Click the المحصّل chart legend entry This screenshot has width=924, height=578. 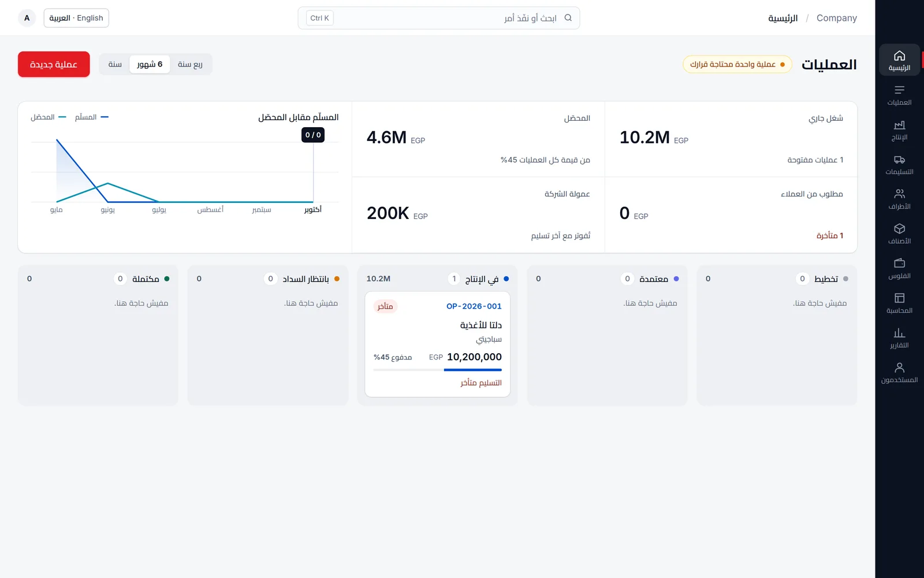tap(48, 117)
